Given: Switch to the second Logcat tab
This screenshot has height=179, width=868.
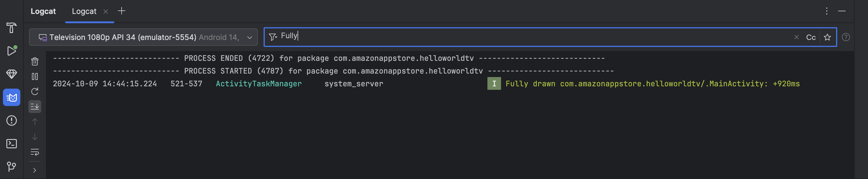Looking at the screenshot, I should [84, 11].
